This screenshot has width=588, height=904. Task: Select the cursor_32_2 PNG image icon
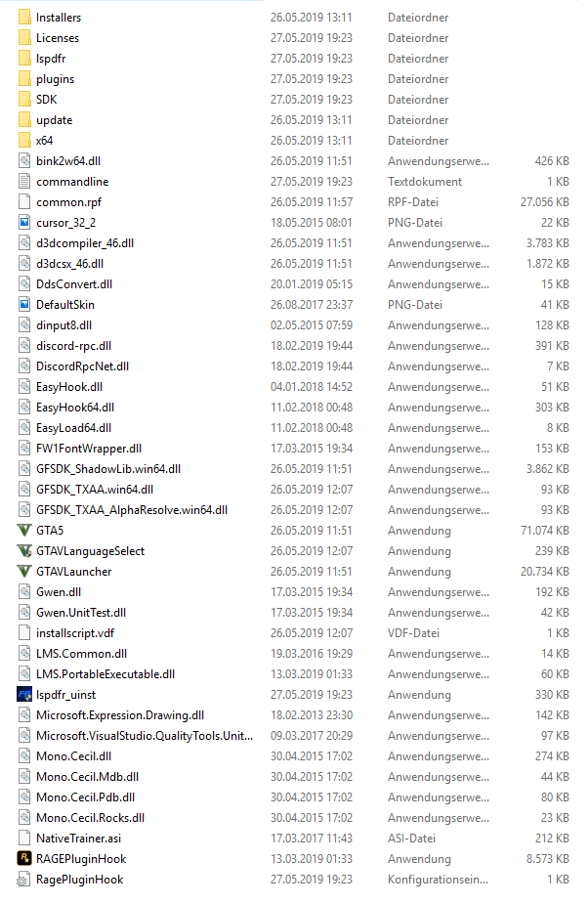coord(24,223)
